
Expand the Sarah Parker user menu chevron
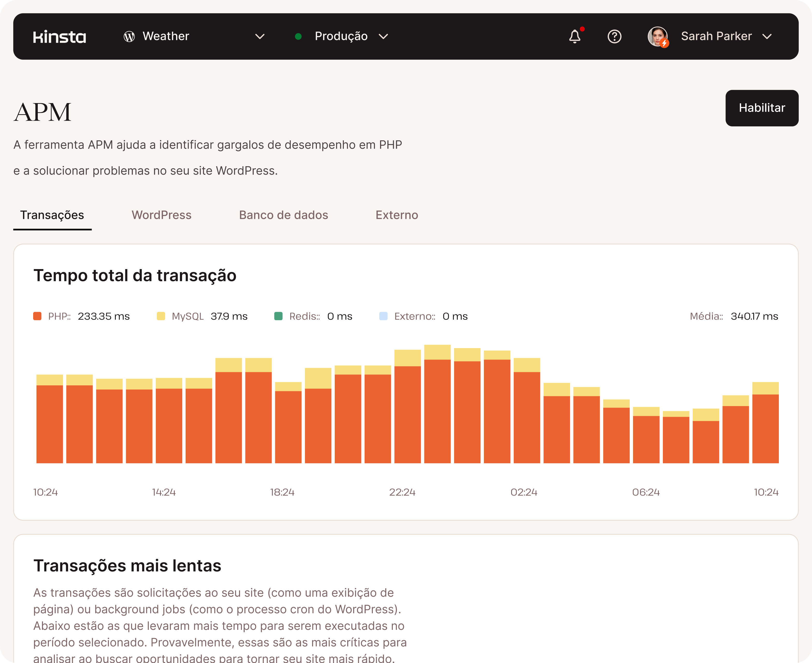click(767, 37)
